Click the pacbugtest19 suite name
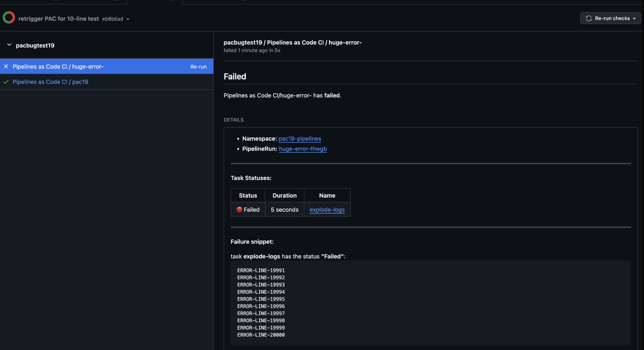 35,45
